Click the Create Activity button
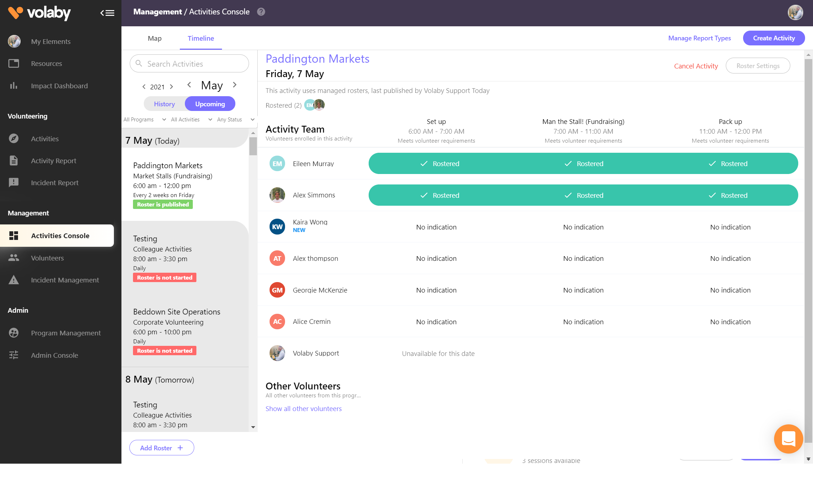813x504 pixels. click(x=774, y=38)
